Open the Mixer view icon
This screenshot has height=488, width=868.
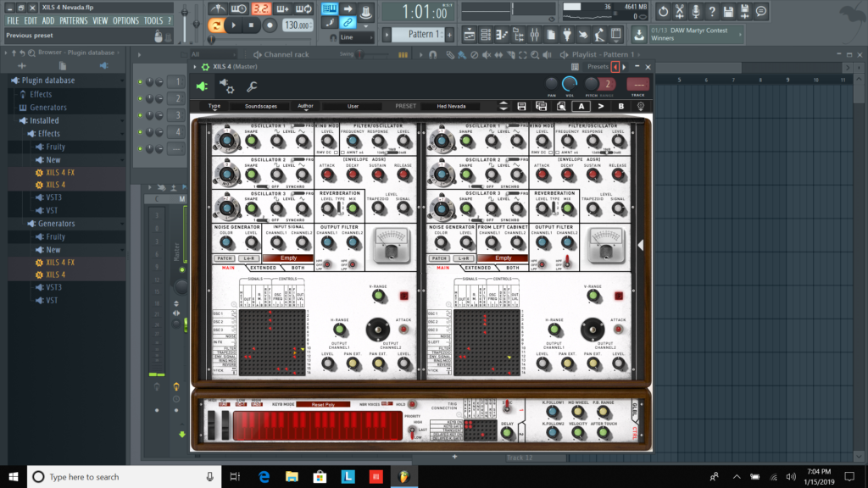[x=534, y=35]
